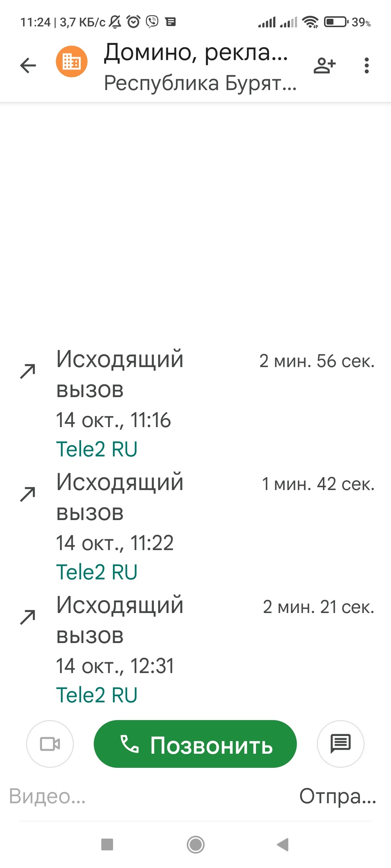
Task: Open the outgoing call from 11:22
Action: click(x=195, y=526)
